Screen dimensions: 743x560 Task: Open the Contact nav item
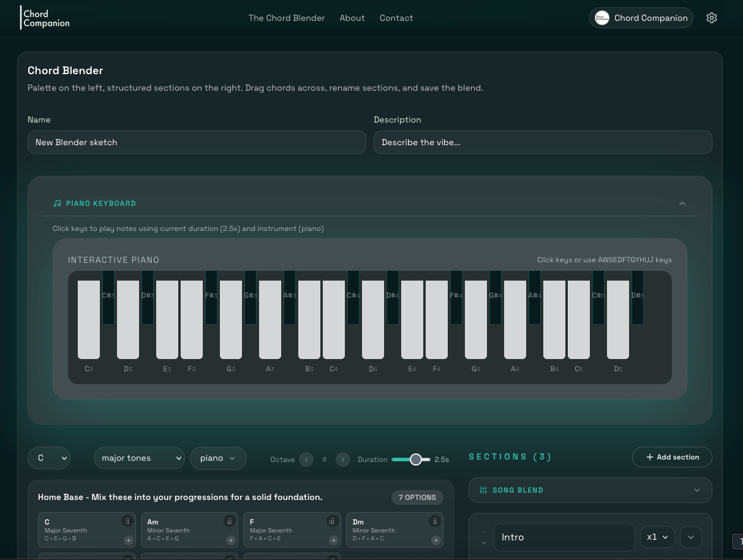pyautogui.click(x=396, y=18)
